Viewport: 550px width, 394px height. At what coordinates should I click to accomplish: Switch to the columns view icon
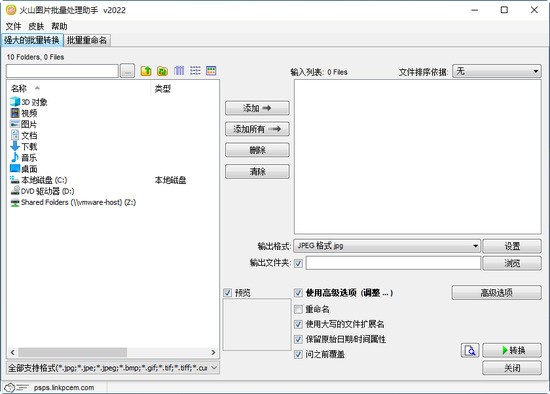(x=179, y=71)
